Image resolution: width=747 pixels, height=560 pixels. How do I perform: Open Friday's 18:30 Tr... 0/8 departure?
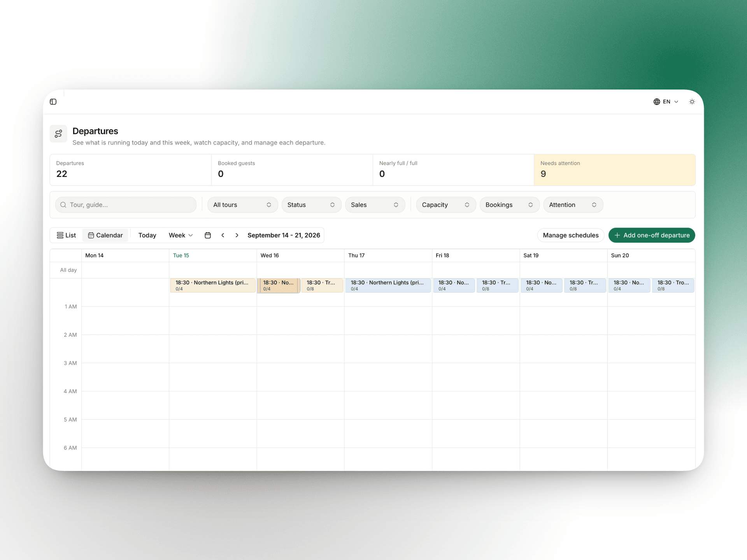tap(498, 285)
